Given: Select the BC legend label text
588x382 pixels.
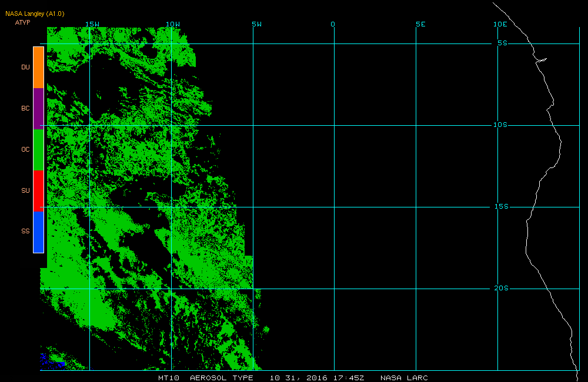Looking at the screenshot, I should pos(25,109).
